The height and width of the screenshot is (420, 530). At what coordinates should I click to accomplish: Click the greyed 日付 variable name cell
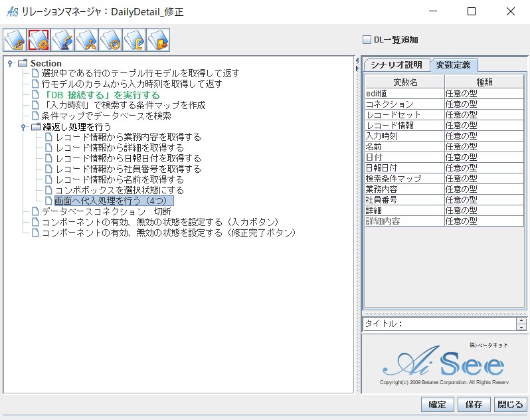405,157
